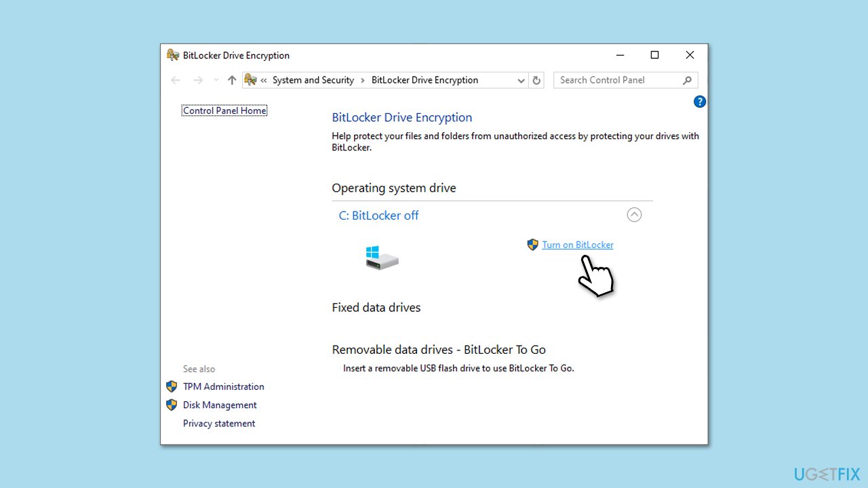Go back using the back arrow
The height and width of the screenshot is (488, 868).
[x=176, y=80]
